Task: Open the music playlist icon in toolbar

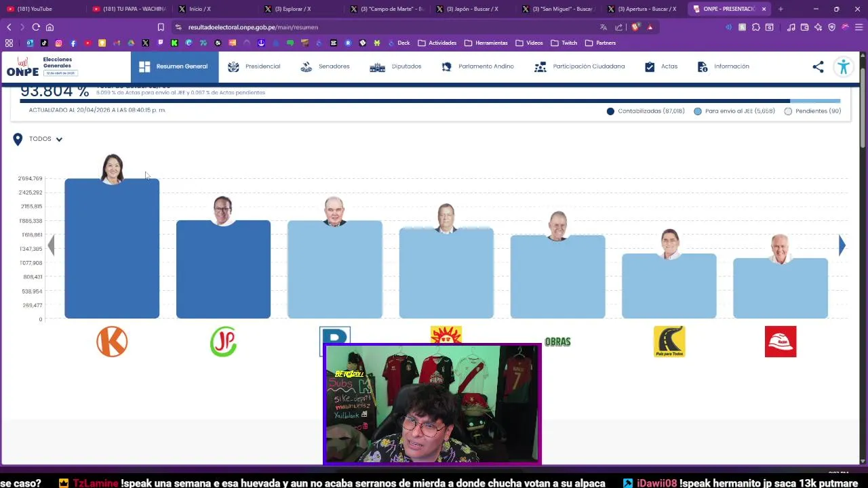Action: 791,27
